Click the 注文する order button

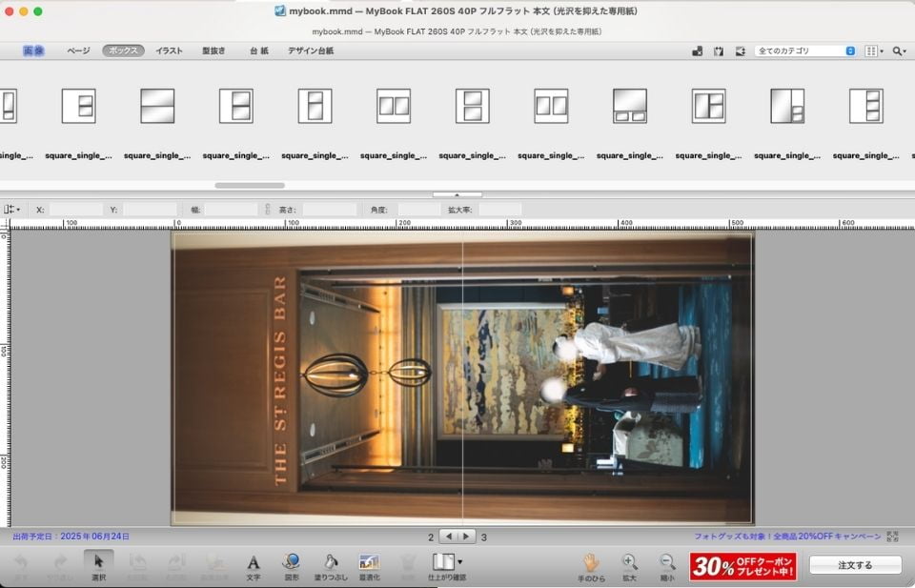pos(856,565)
